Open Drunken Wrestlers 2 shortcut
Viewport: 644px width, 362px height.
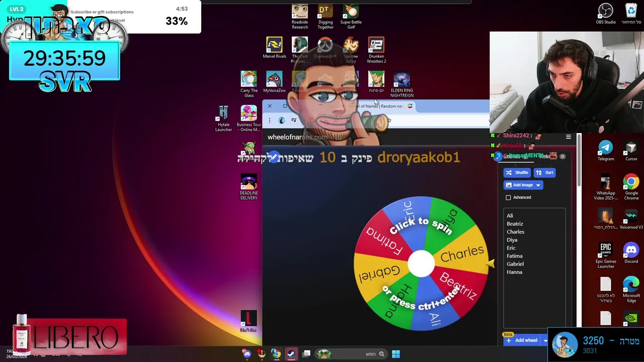376,50
